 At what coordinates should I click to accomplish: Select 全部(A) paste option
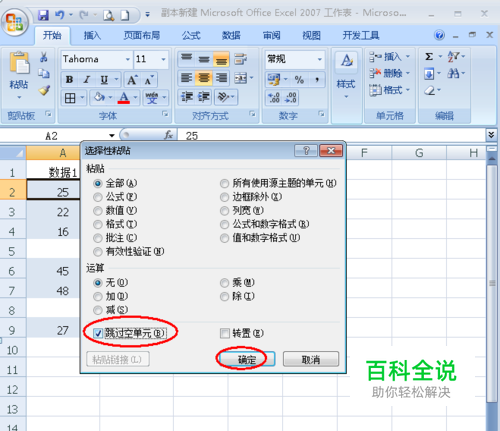(x=115, y=183)
